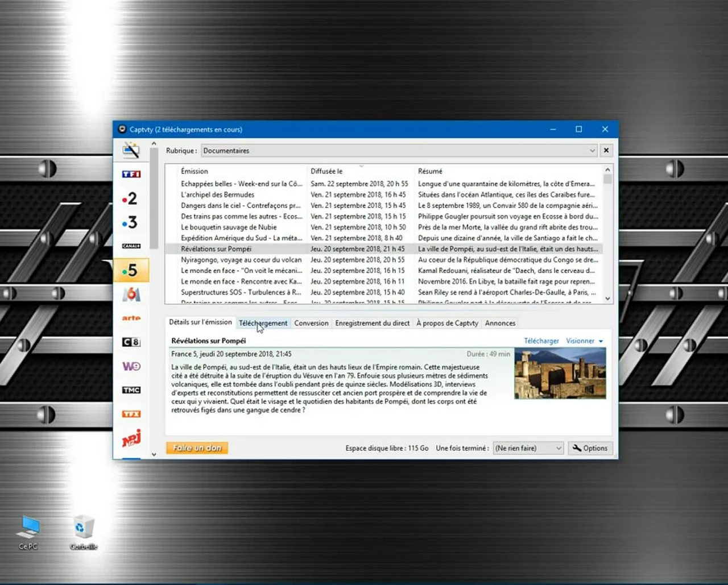Select the France 5 channel icon

click(131, 270)
